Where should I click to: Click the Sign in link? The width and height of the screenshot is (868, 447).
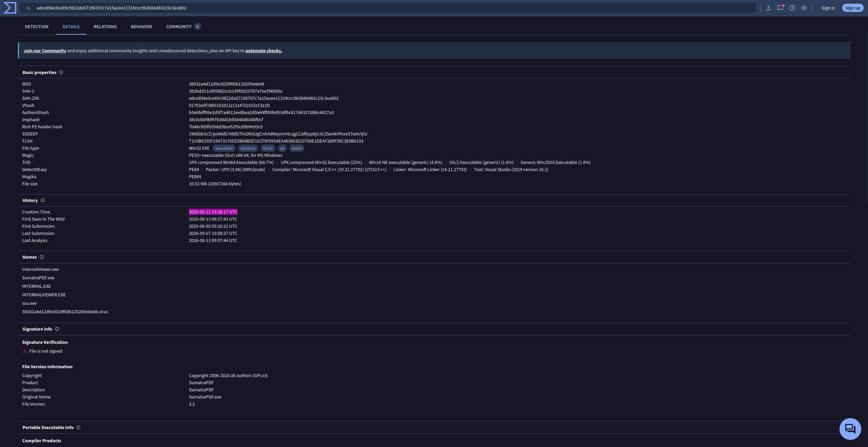pos(828,8)
